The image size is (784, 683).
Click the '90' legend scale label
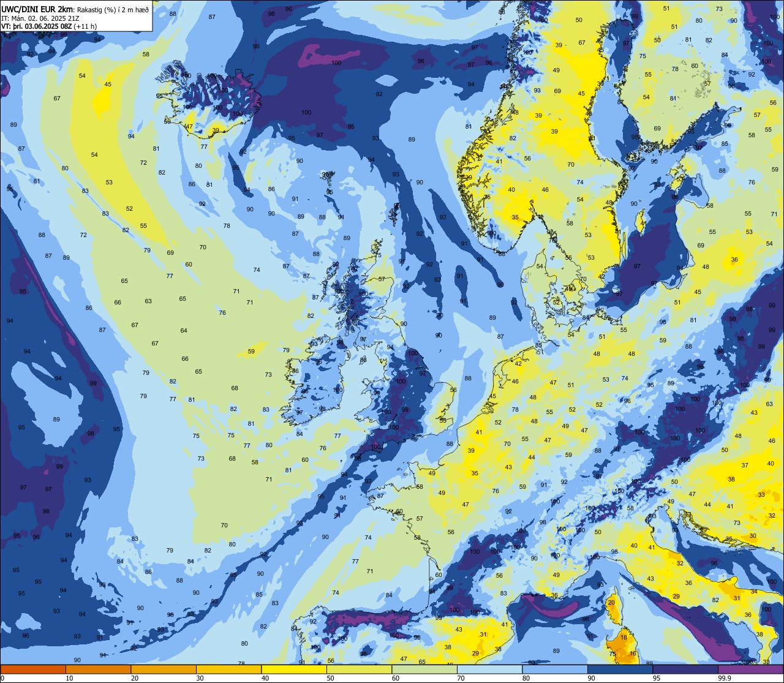click(x=591, y=677)
